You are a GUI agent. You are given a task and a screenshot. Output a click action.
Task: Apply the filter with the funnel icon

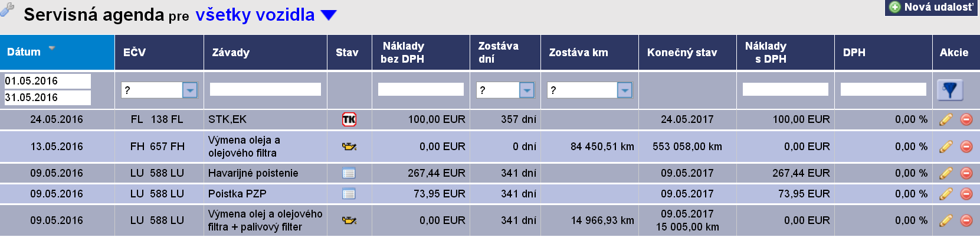950,90
